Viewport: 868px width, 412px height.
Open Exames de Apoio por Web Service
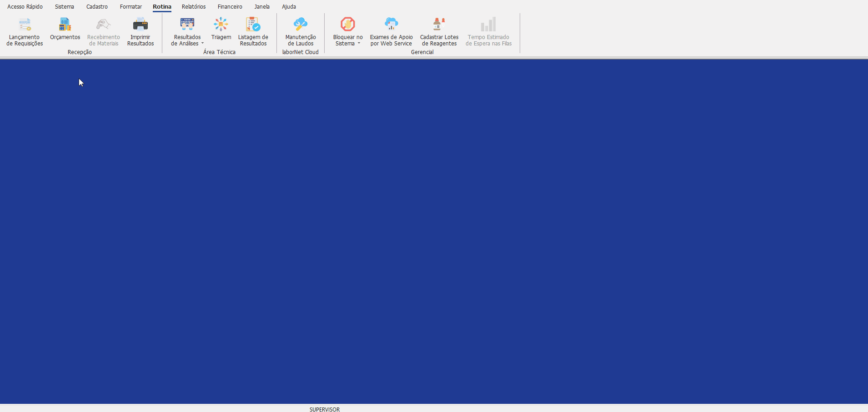[391, 25]
